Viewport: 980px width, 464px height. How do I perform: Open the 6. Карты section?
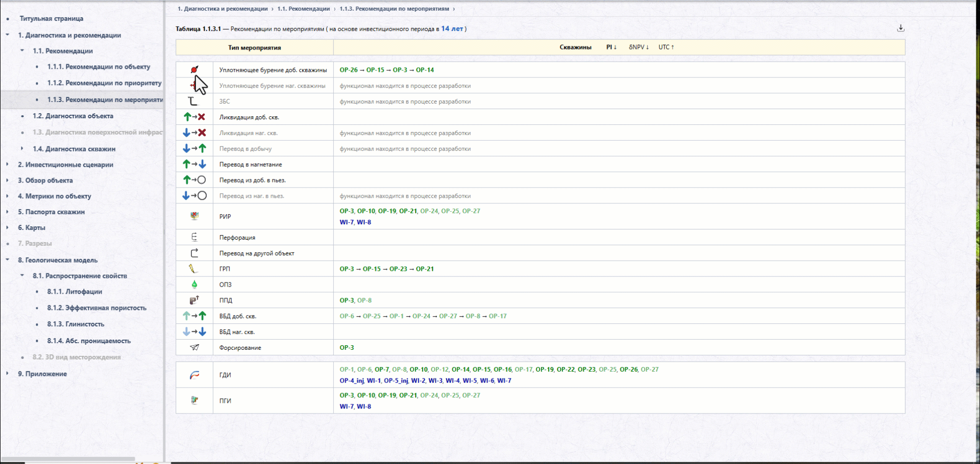32,228
